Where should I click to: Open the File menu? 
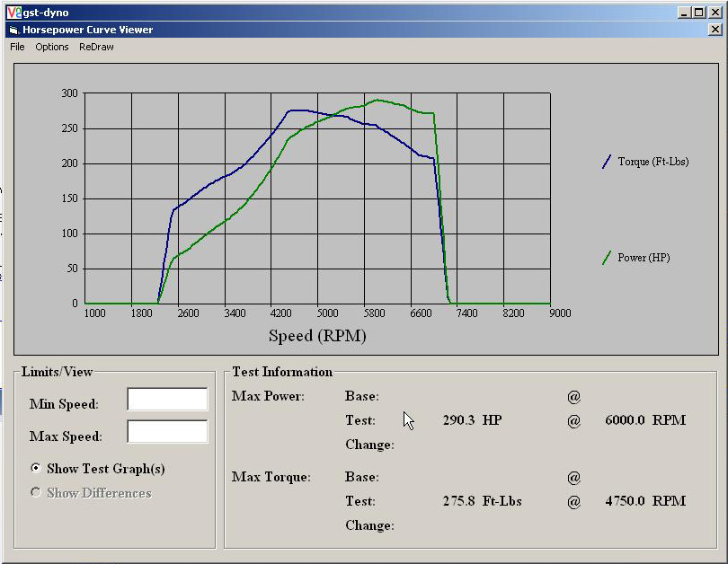(17, 47)
